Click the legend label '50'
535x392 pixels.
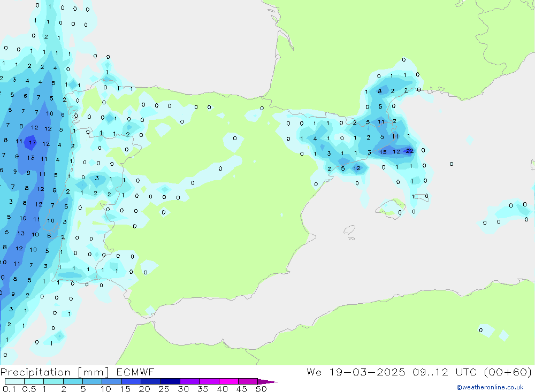click(262, 389)
